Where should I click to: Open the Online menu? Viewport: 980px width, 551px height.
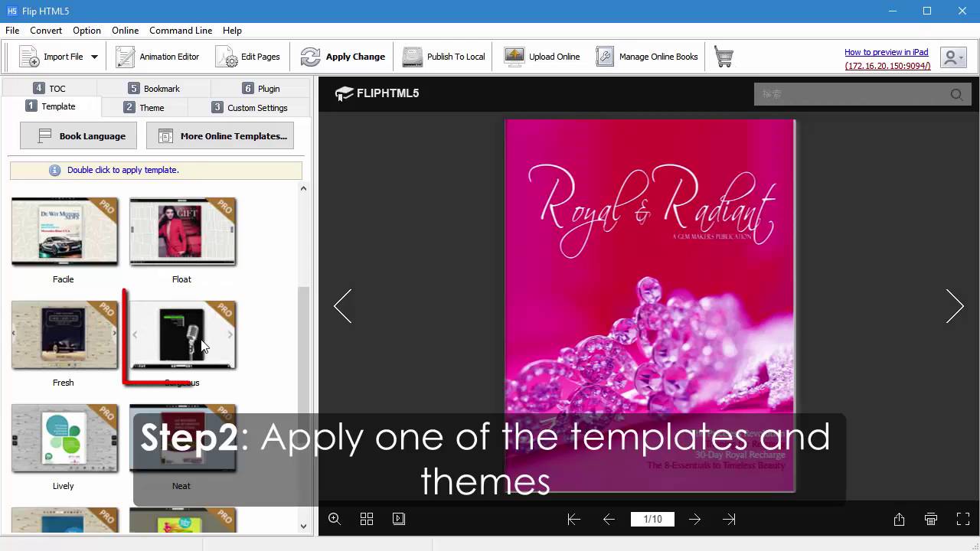[x=125, y=31]
